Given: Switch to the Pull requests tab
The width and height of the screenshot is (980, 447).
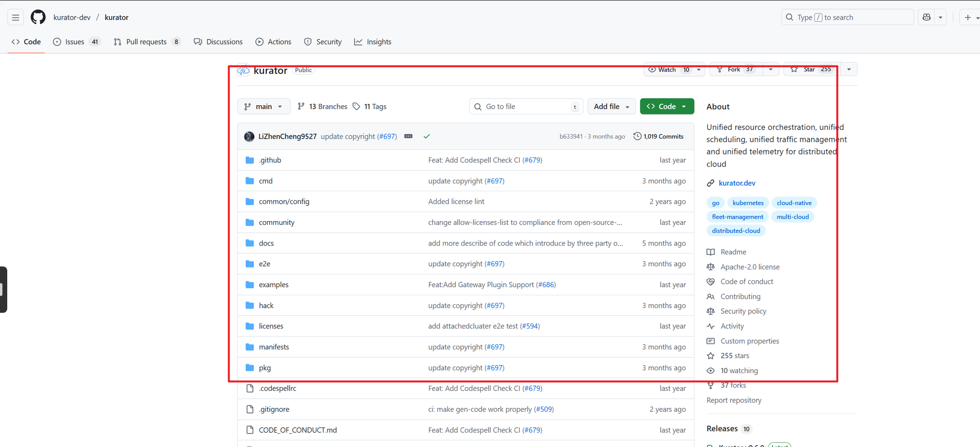Looking at the screenshot, I should pyautogui.click(x=147, y=42).
